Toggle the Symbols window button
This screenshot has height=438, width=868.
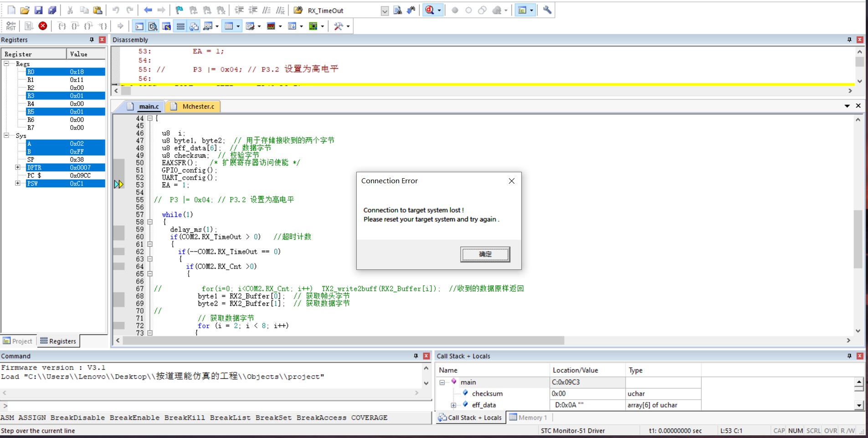tap(166, 26)
